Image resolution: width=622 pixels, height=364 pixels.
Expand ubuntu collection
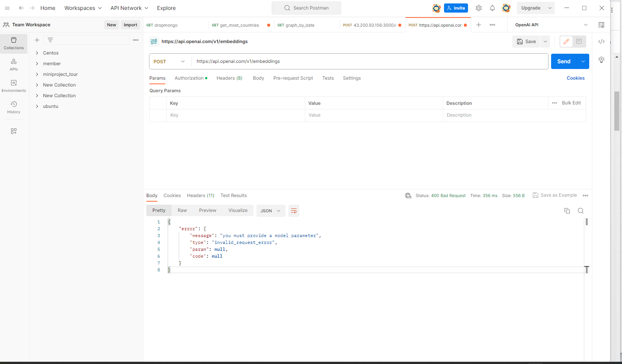(x=37, y=106)
